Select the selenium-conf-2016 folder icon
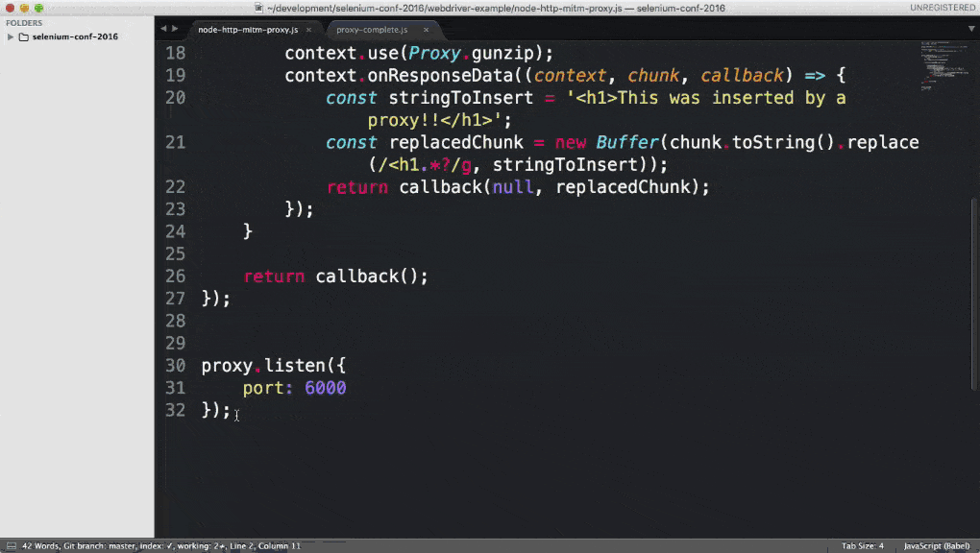Image resolution: width=980 pixels, height=553 pixels. 24,36
